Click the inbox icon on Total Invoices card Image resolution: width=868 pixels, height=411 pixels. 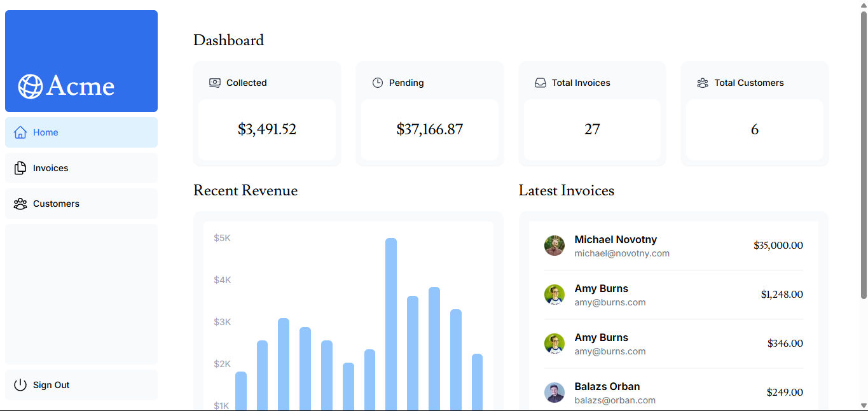pos(540,82)
